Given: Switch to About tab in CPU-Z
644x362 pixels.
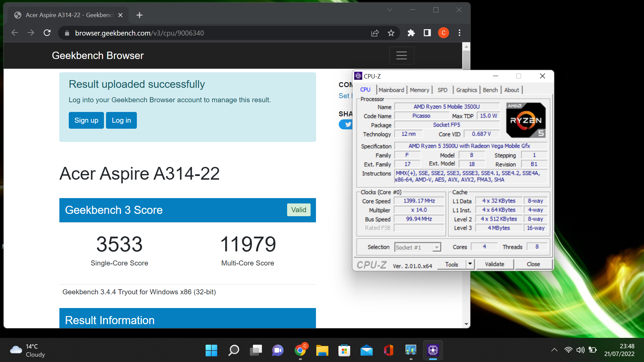Looking at the screenshot, I should 512,90.
